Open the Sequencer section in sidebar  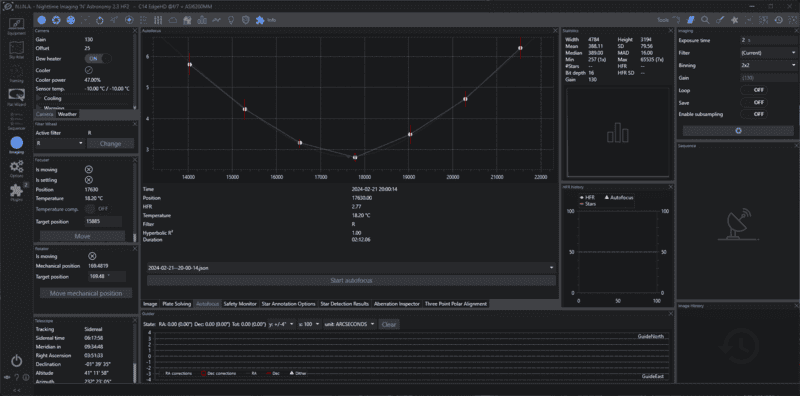pyautogui.click(x=16, y=120)
